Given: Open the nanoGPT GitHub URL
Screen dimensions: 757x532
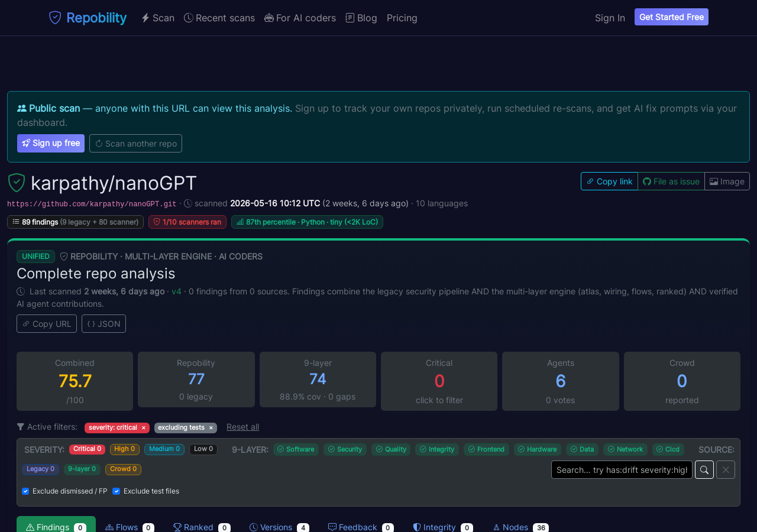Looking at the screenshot, I should (92, 204).
